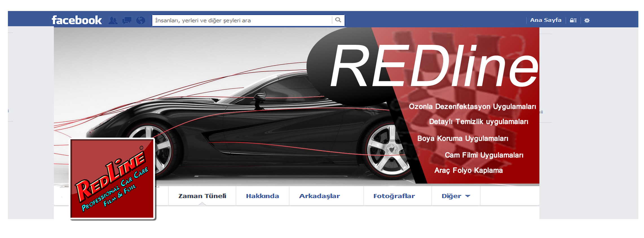The width and height of the screenshot is (644, 238).
Task: Go to Ana Sayfa link
Action: [x=546, y=20]
